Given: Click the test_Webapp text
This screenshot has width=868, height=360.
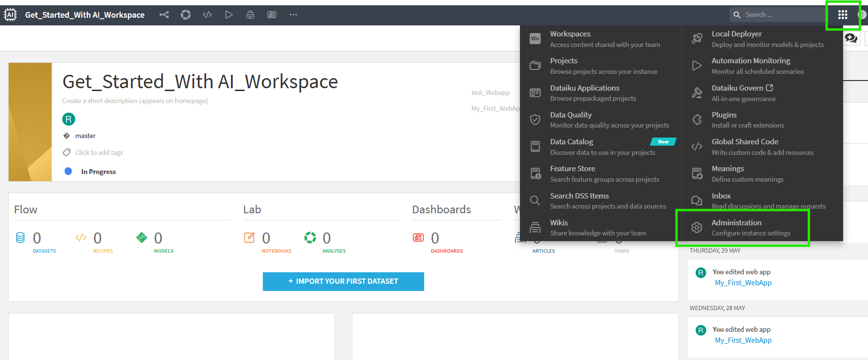Looking at the screenshot, I should point(490,93).
